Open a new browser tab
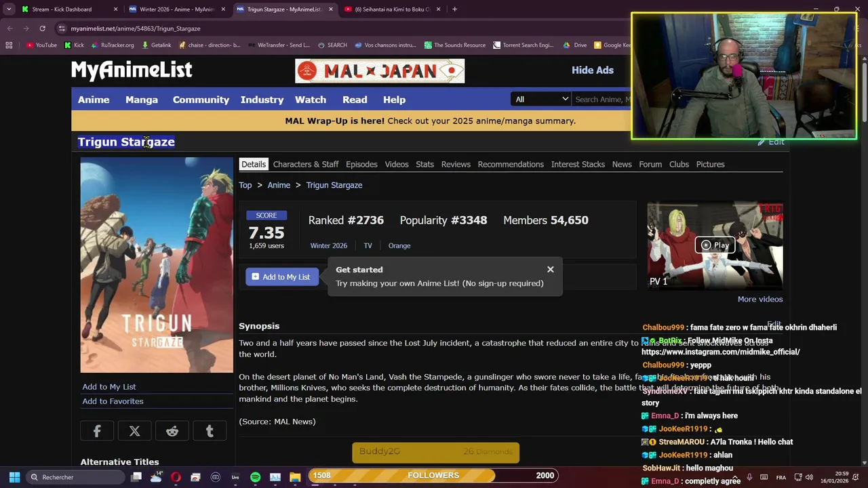868x488 pixels. point(454,9)
